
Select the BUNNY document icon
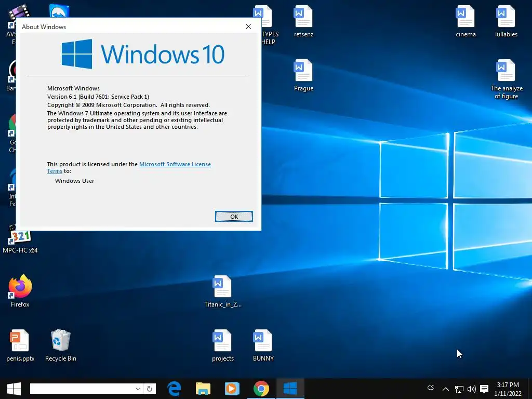click(263, 345)
